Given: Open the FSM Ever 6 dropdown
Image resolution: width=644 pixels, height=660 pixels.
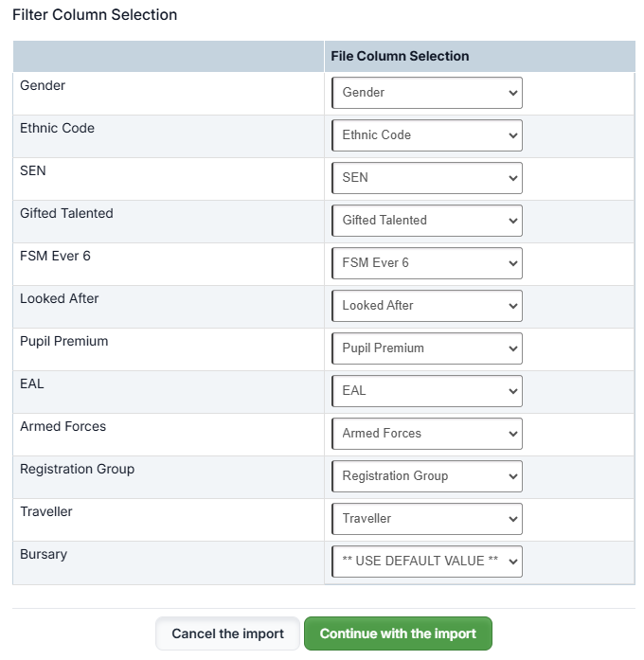Looking at the screenshot, I should click(426, 263).
